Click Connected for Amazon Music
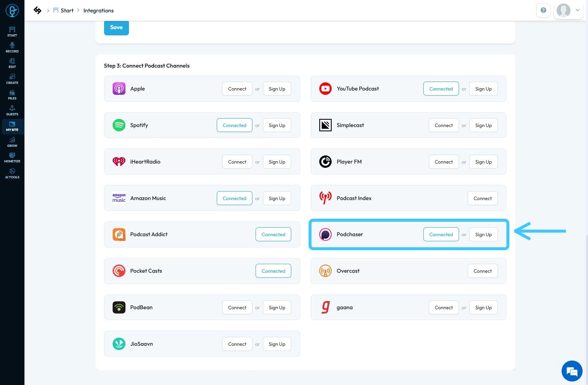 [x=235, y=199]
